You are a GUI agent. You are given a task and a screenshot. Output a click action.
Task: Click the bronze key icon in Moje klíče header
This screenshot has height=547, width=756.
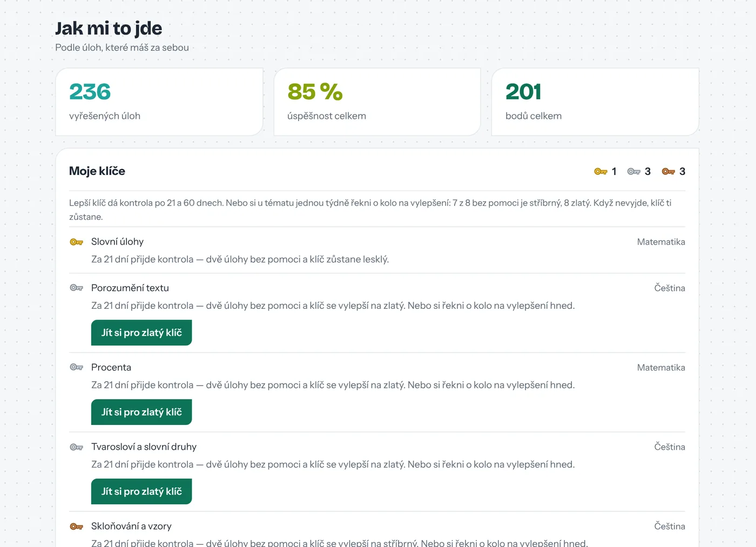(669, 172)
